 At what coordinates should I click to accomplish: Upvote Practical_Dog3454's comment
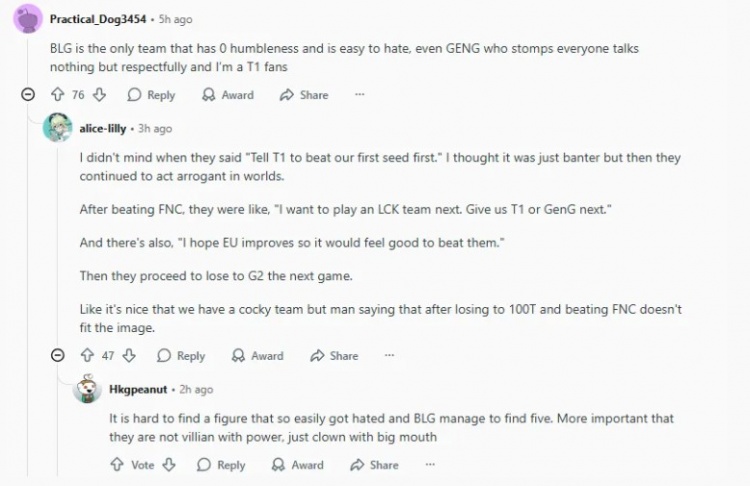[x=58, y=95]
